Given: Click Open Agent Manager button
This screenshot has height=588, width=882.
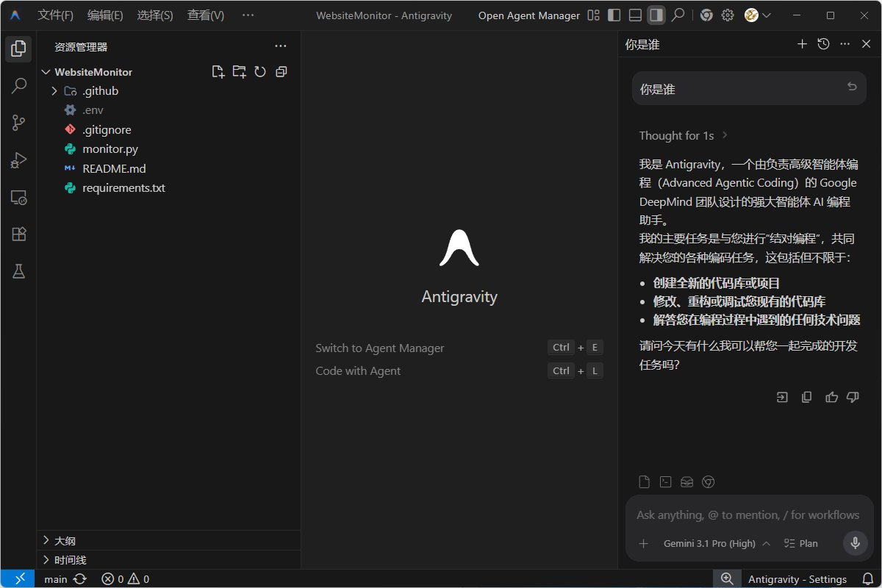Looking at the screenshot, I should (529, 15).
